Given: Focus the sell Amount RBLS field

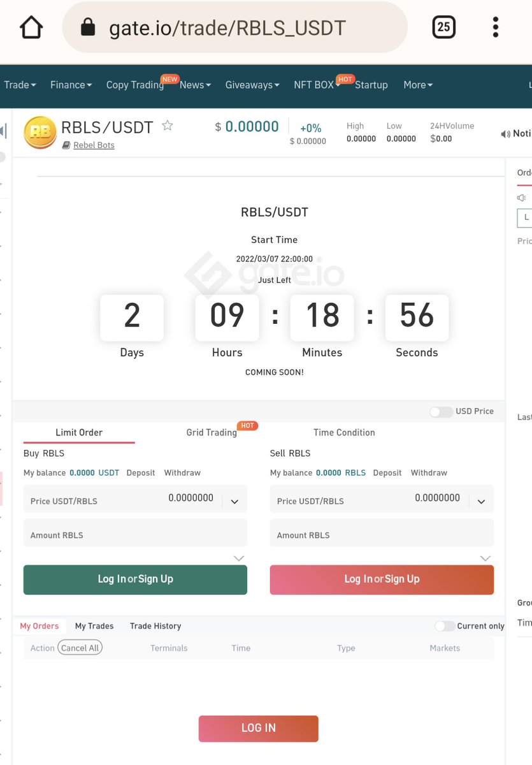Looking at the screenshot, I should pyautogui.click(x=382, y=533).
